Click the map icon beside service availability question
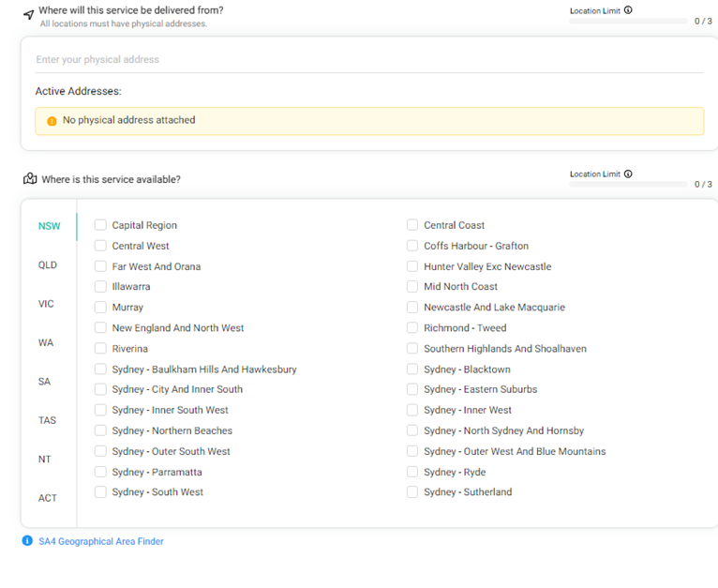The height and width of the screenshot is (588, 718). coord(30,178)
